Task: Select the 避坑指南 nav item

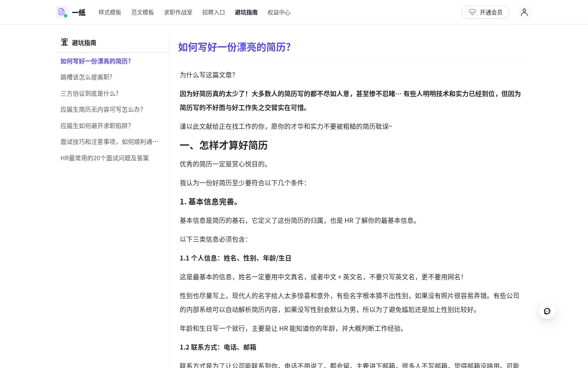Action: [246, 12]
